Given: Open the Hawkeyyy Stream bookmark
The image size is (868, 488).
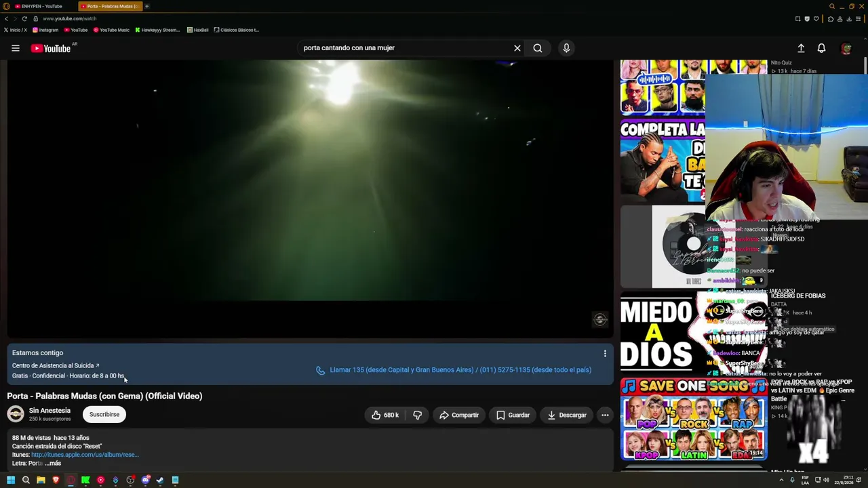Looking at the screenshot, I should (157, 30).
